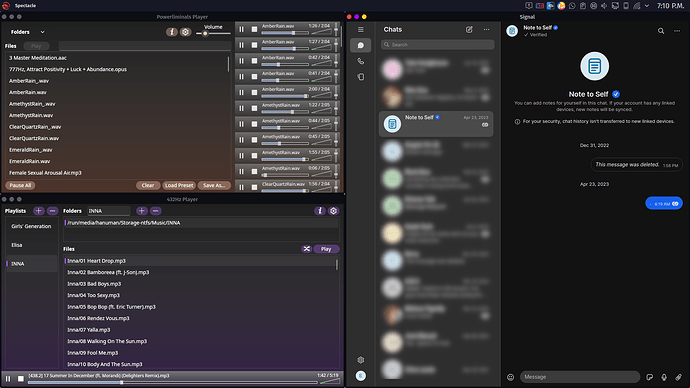This screenshot has height=388, width=690.
Task: Select Inna/07 Yalla.mp3
Action: 200,329
